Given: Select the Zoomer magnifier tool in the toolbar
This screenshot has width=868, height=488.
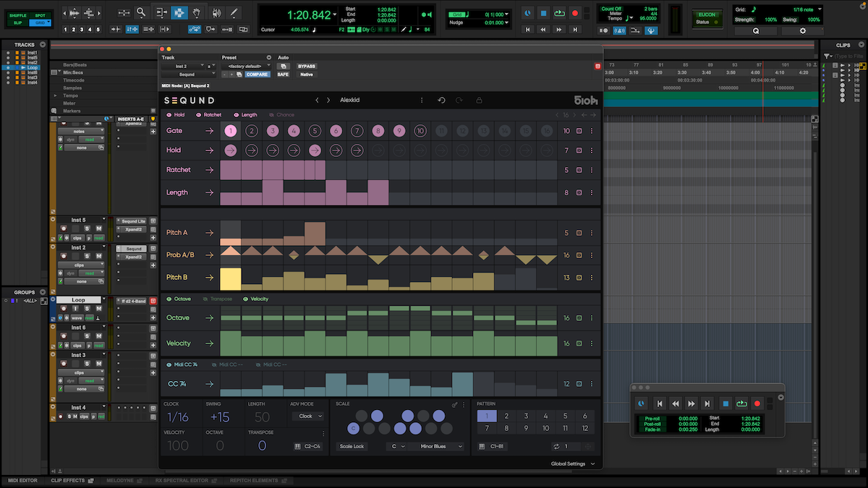Looking at the screenshot, I should pyautogui.click(x=140, y=12).
